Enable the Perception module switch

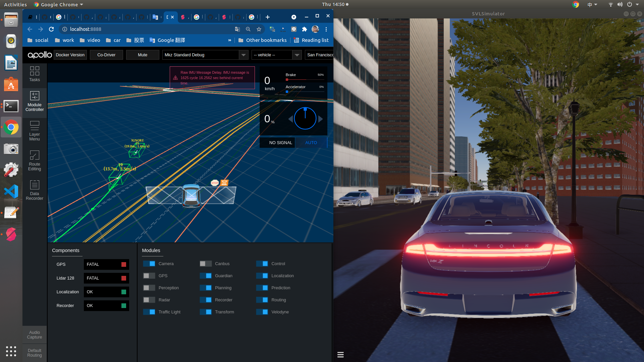click(x=149, y=288)
